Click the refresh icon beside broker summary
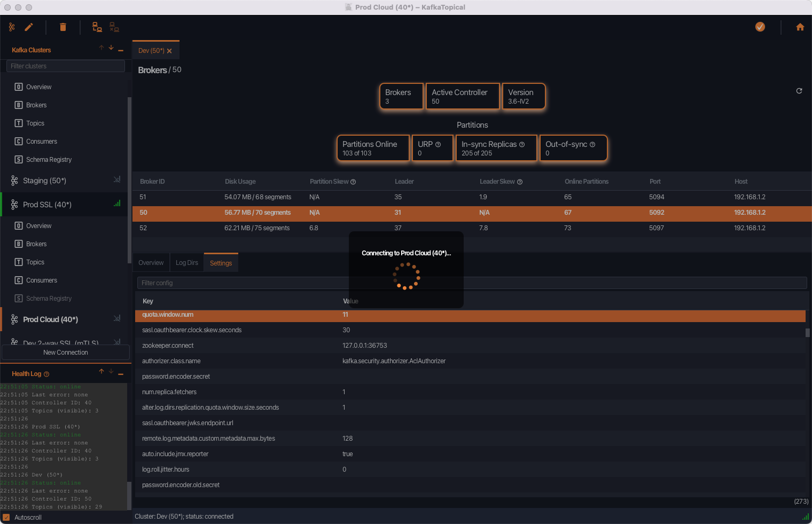812x524 pixels. [x=799, y=91]
